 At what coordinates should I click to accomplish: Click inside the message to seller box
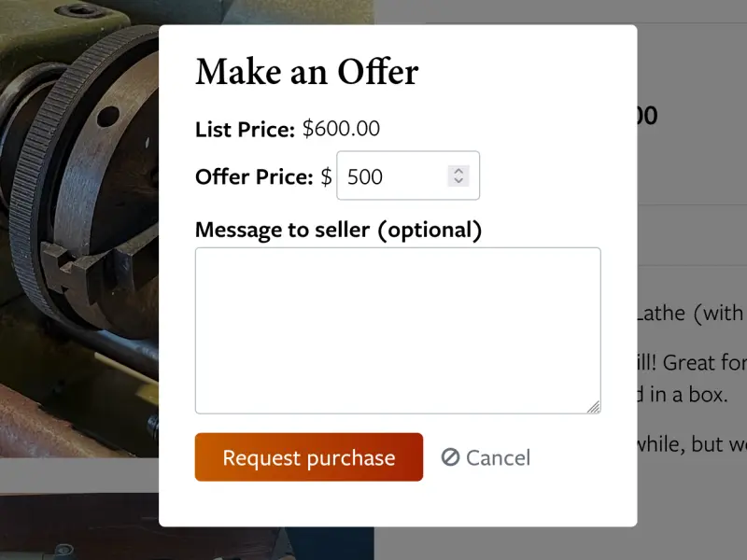click(x=398, y=330)
